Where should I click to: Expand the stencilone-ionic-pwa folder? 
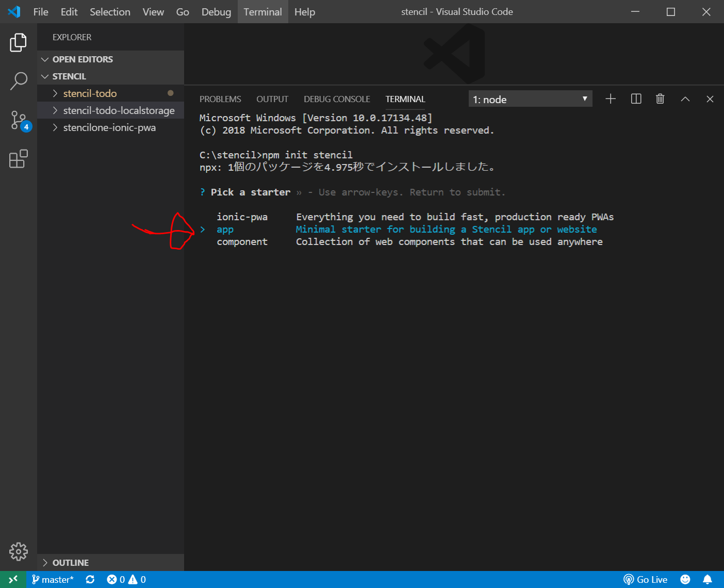[x=109, y=127]
